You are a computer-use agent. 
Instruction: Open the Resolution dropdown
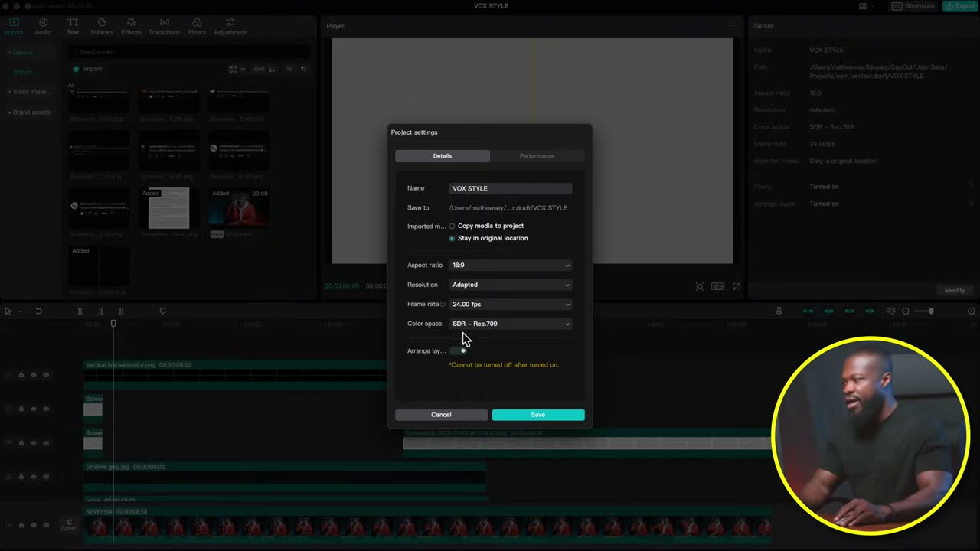511,285
